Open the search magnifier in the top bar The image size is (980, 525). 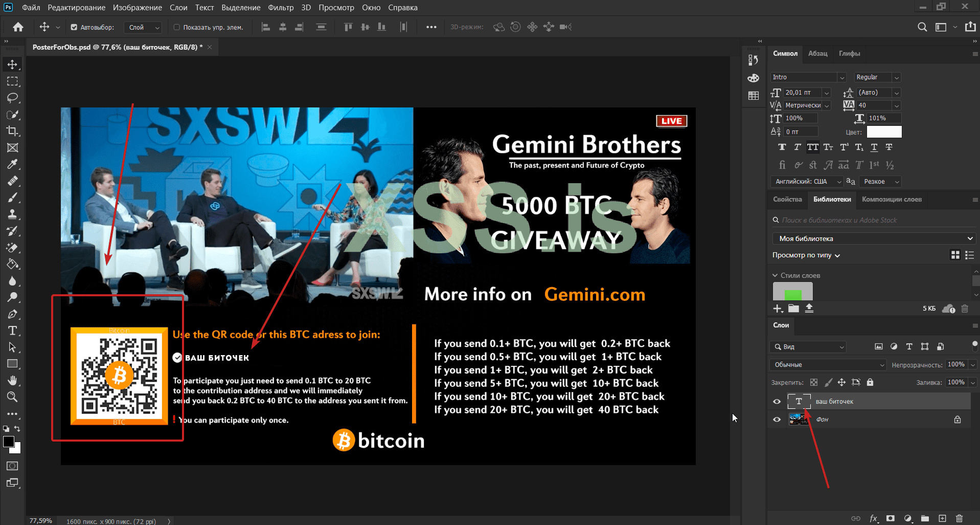[922, 27]
